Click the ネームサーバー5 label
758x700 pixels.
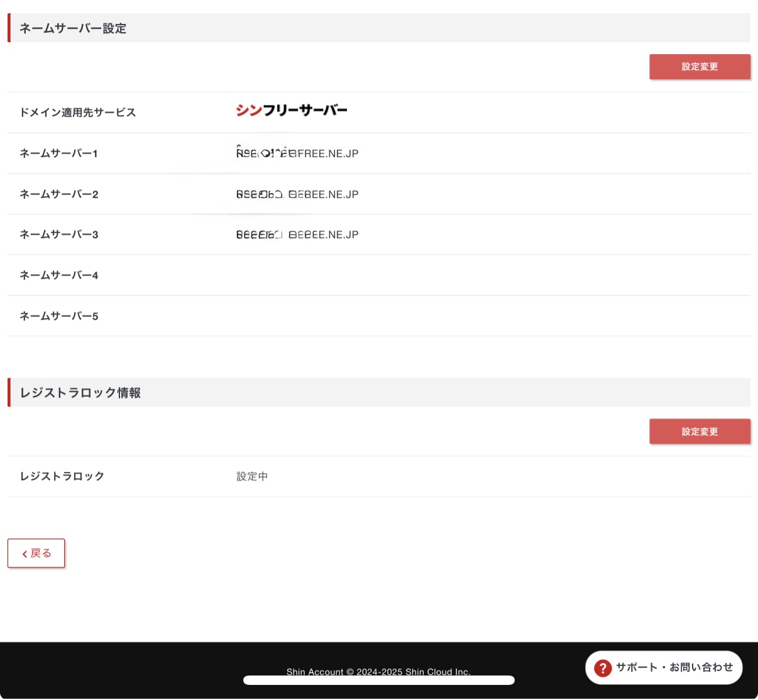[59, 316]
